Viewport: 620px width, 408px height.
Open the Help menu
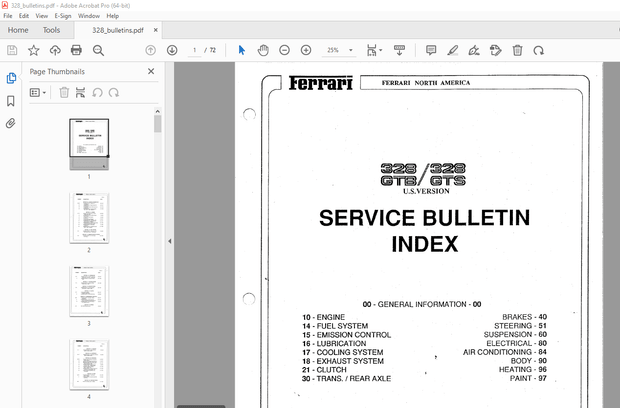click(x=113, y=16)
